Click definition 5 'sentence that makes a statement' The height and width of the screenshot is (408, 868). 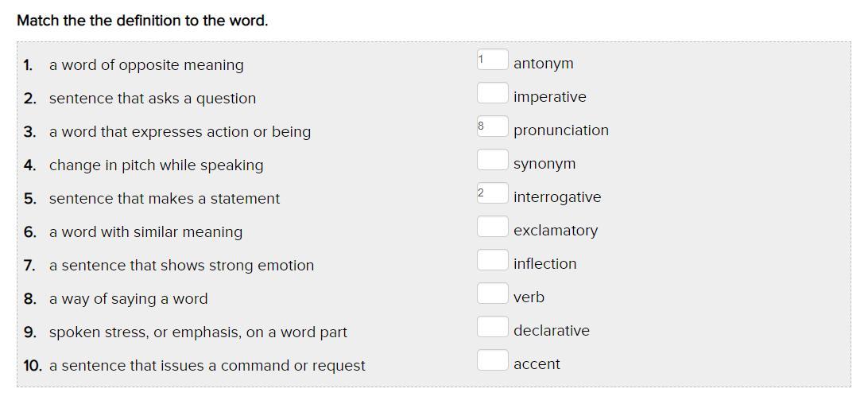click(x=165, y=199)
